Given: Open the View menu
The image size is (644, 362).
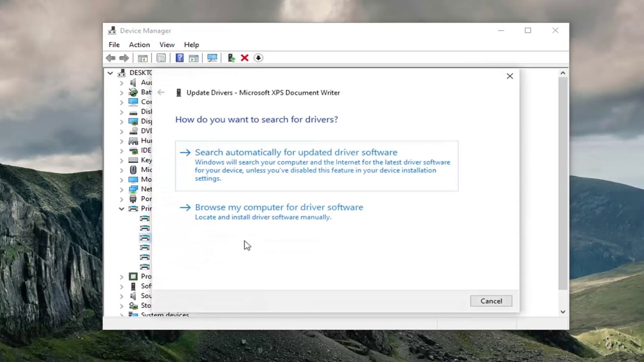Looking at the screenshot, I should click(167, 45).
